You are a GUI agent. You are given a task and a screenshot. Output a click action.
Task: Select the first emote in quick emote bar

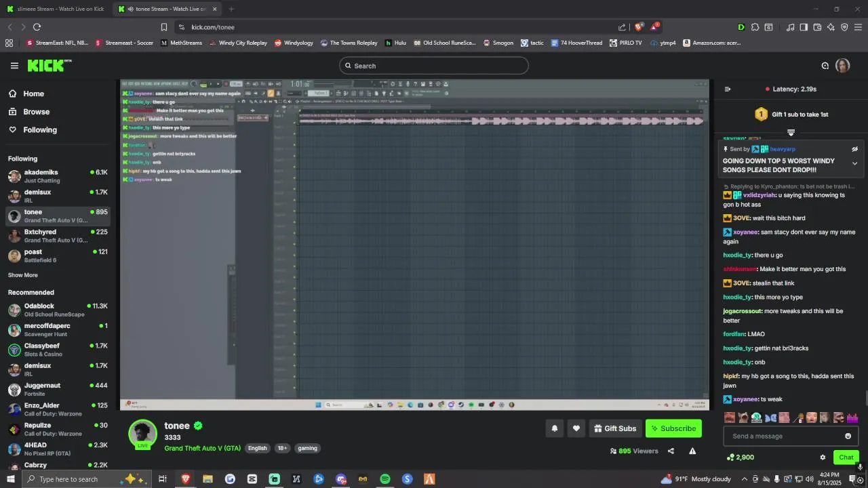point(730,418)
